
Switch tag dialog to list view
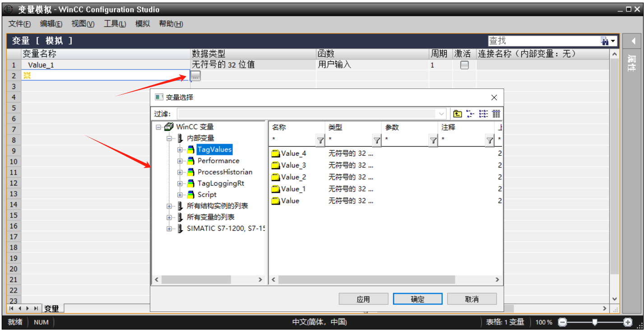483,114
